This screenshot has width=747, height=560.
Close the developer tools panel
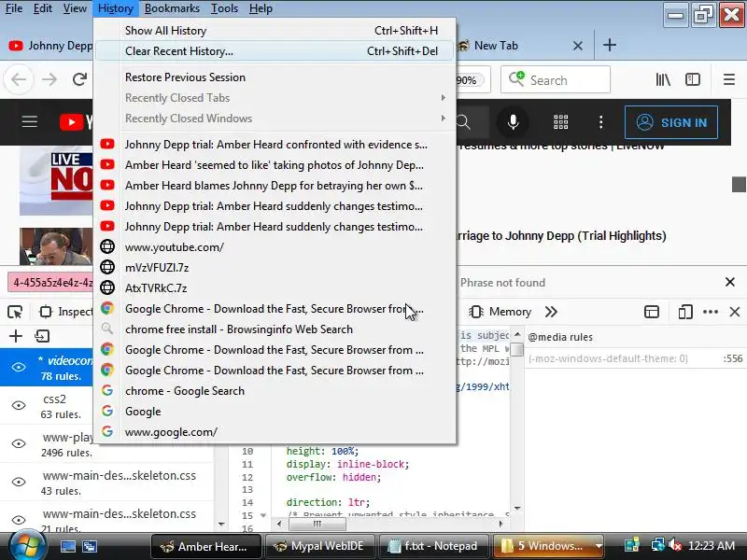[x=735, y=312]
